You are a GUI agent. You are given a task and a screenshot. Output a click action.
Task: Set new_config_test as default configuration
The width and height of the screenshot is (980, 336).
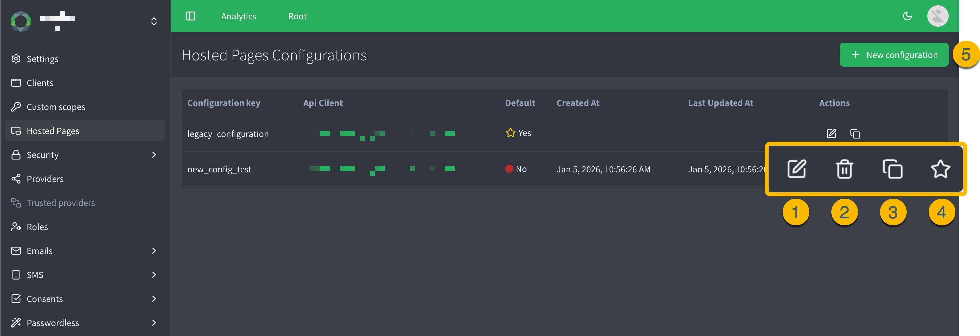[940, 169]
